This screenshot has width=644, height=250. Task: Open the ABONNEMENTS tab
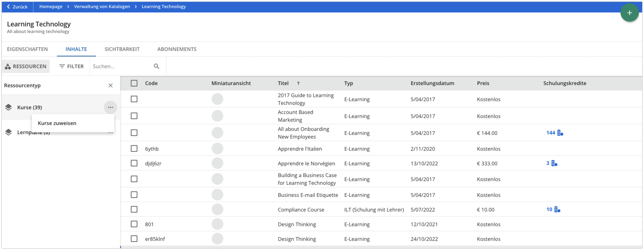pos(177,49)
